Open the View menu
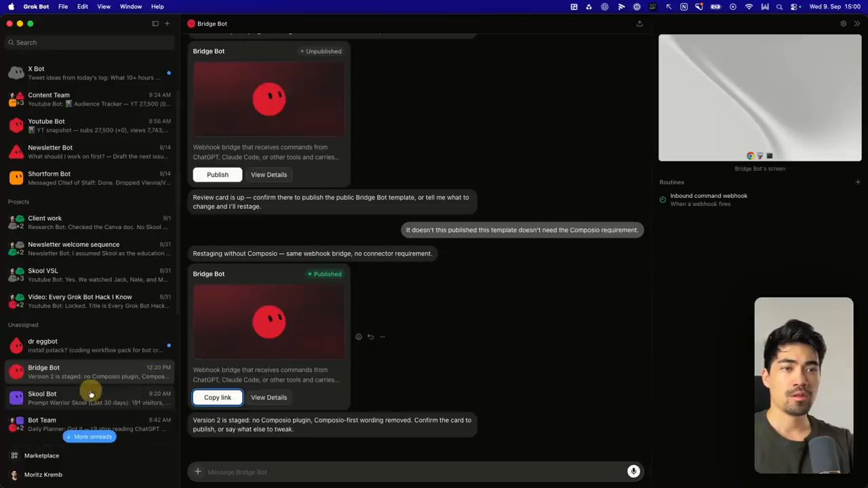Image resolution: width=868 pixels, height=488 pixels. pyautogui.click(x=104, y=7)
